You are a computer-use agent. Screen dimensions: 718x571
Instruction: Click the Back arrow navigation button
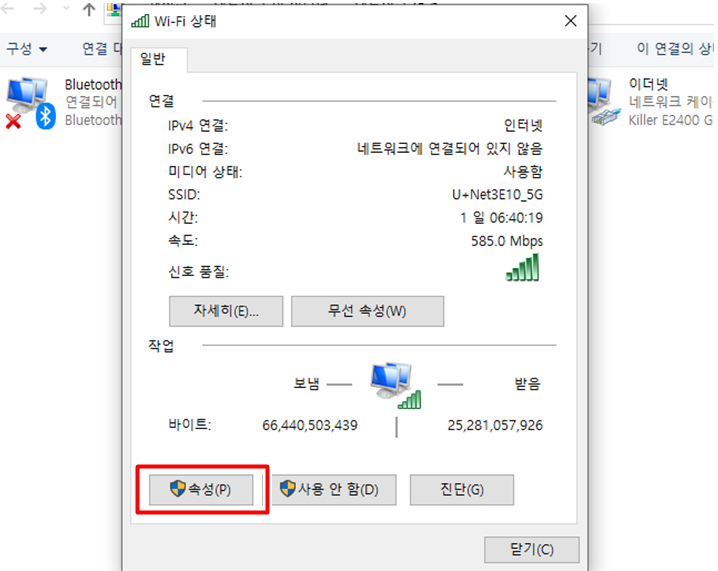pos(8,9)
